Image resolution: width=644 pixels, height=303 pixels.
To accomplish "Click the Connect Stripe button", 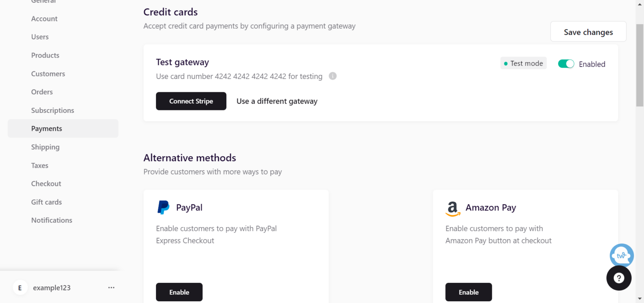I will [x=191, y=101].
